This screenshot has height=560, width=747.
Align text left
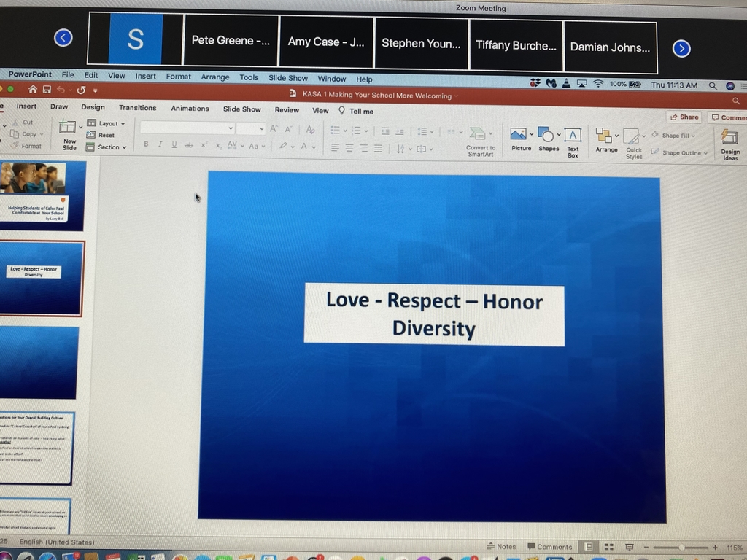(335, 148)
